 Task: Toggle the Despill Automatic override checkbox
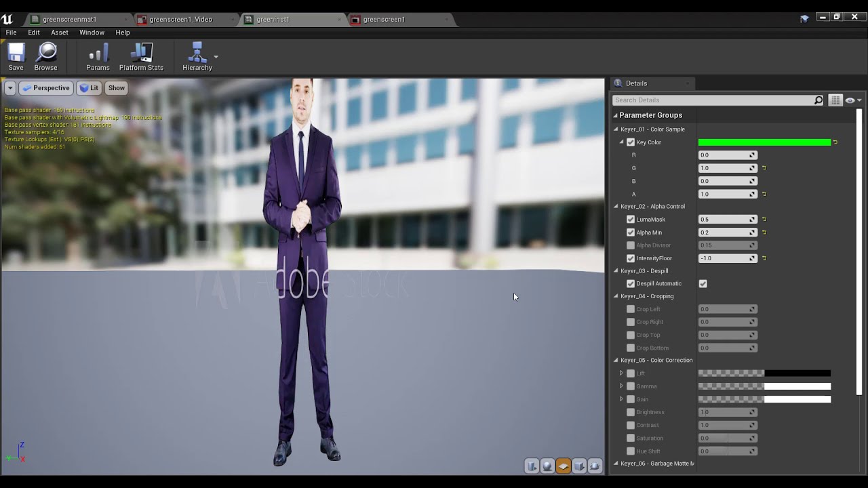631,284
